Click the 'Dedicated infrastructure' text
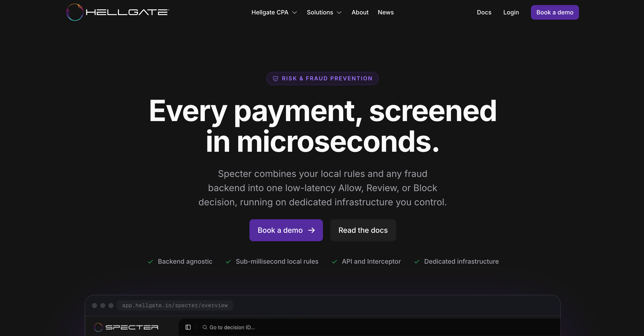This screenshot has width=644, height=336. click(x=461, y=261)
